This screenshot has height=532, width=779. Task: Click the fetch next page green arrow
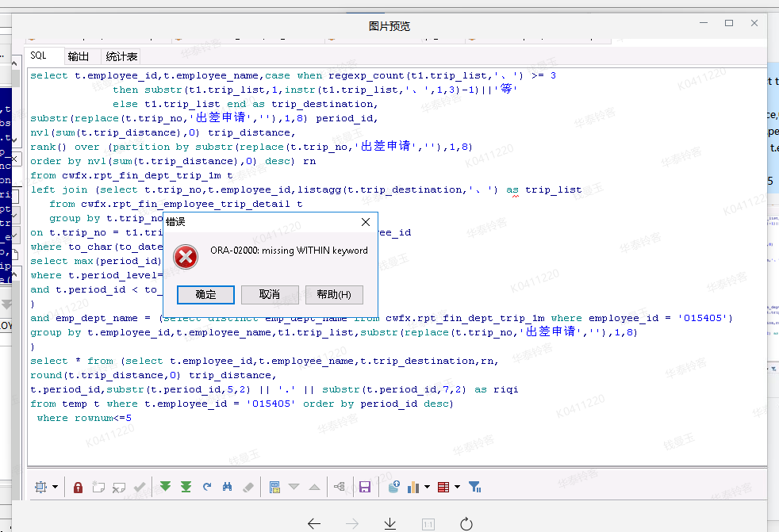coord(166,487)
